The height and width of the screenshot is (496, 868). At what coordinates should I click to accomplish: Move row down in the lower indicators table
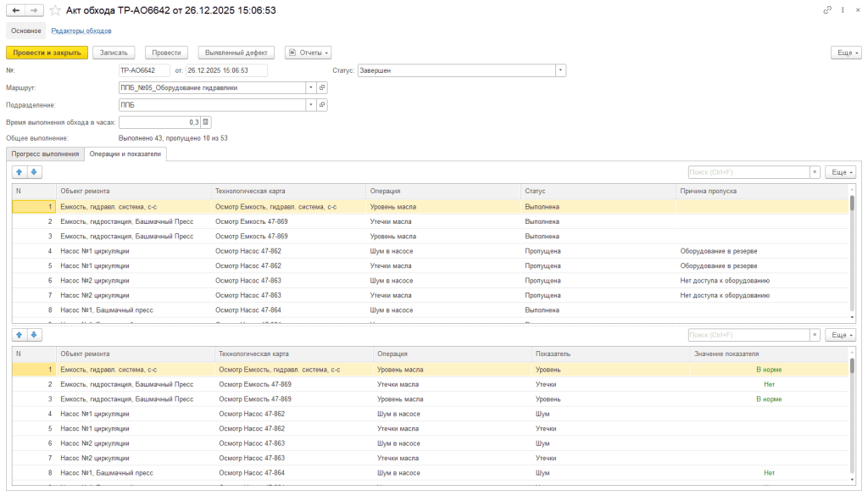tap(34, 335)
